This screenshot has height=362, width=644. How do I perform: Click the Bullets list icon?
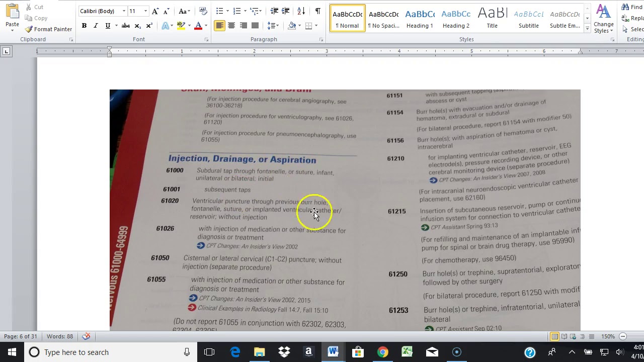click(219, 11)
